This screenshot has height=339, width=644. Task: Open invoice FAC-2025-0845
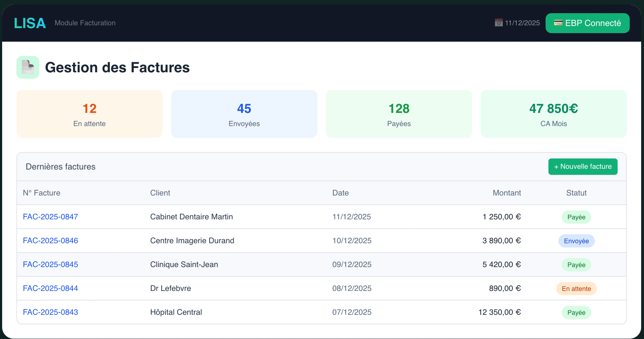(x=51, y=265)
